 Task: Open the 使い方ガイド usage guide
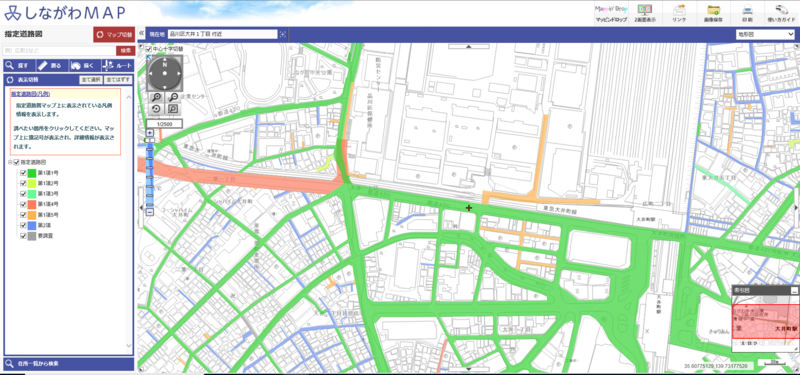coord(781,13)
